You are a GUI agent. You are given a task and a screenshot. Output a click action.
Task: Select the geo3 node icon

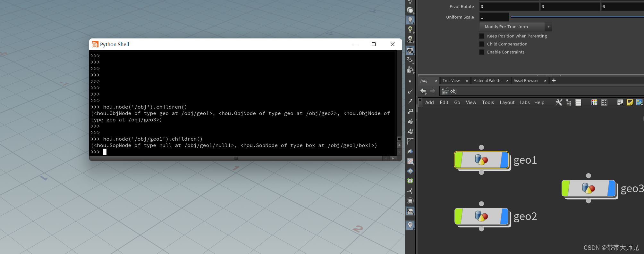[x=589, y=188]
